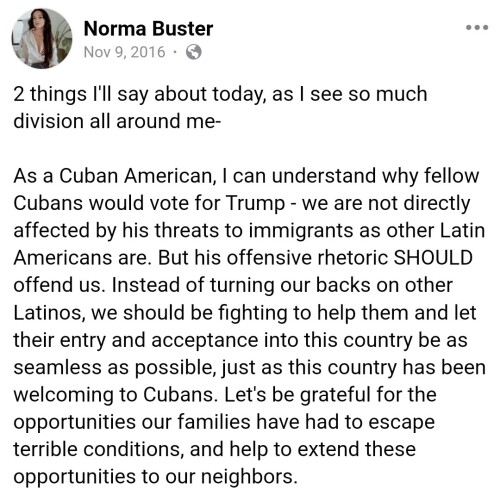Visit Norma Buster's profile via name
Screen dimensions: 500x501
point(148,29)
